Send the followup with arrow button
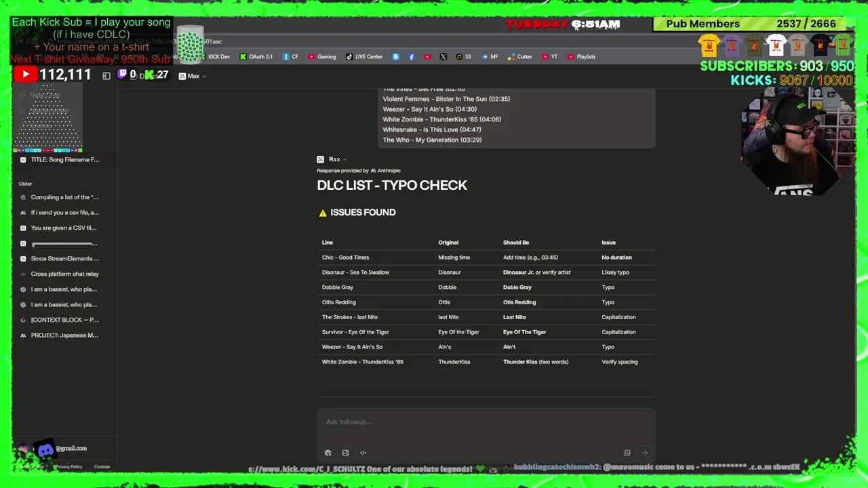 644,453
